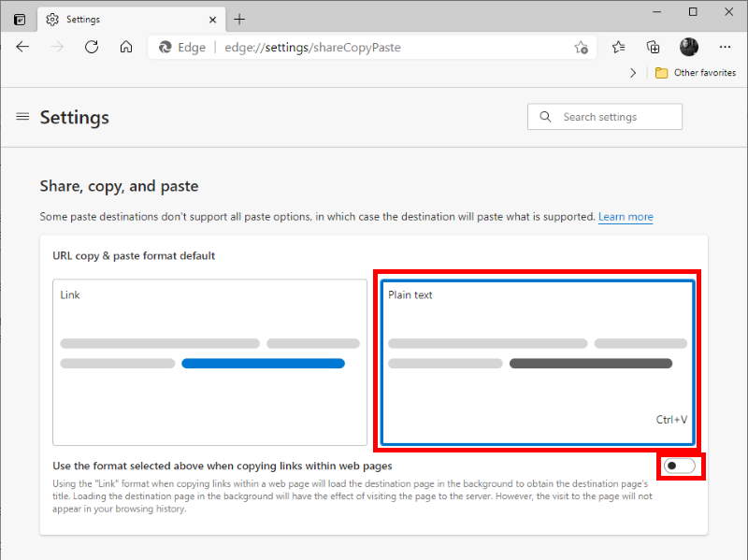Expand the favorites bar chevron

coord(635,72)
